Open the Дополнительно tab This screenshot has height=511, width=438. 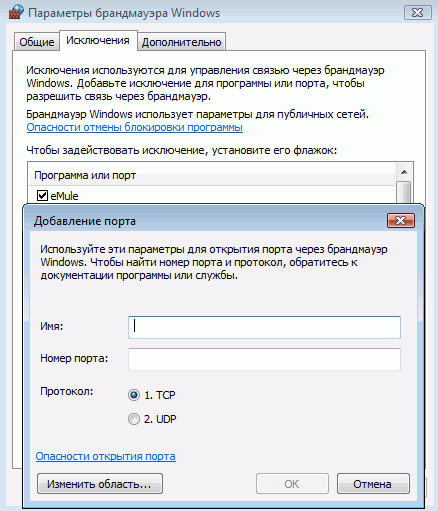point(181,42)
